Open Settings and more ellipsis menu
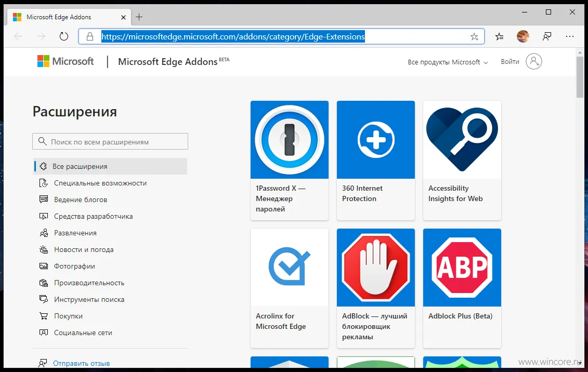 pos(570,36)
